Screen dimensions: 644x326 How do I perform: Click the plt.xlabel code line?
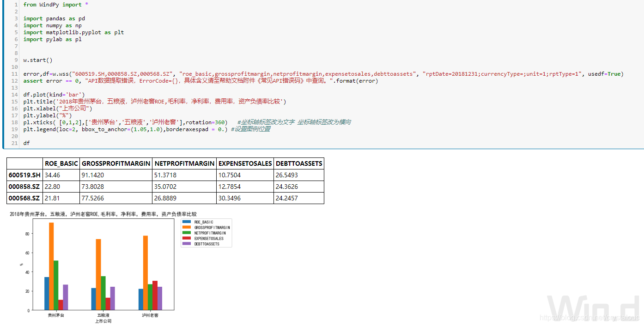pos(58,109)
